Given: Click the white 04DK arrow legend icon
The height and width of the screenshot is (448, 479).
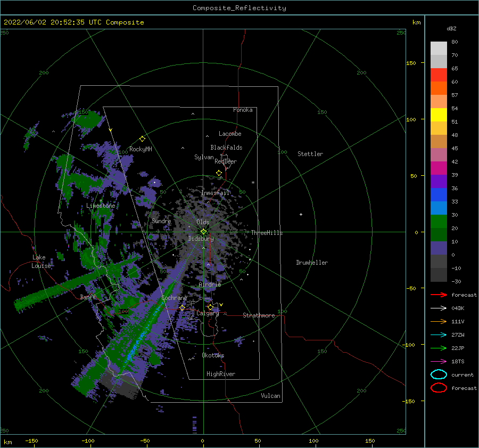Looking at the screenshot, I should click(439, 308).
